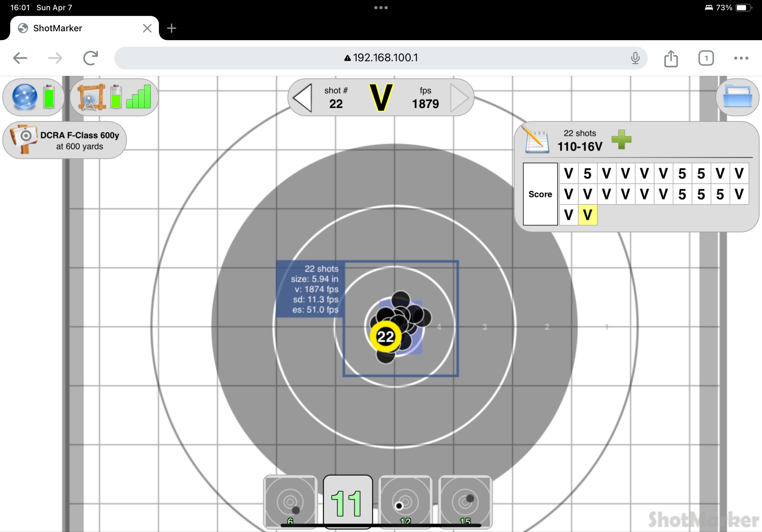Click the green plus add string icon
Screen dimensions: 762x532
pos(621,139)
